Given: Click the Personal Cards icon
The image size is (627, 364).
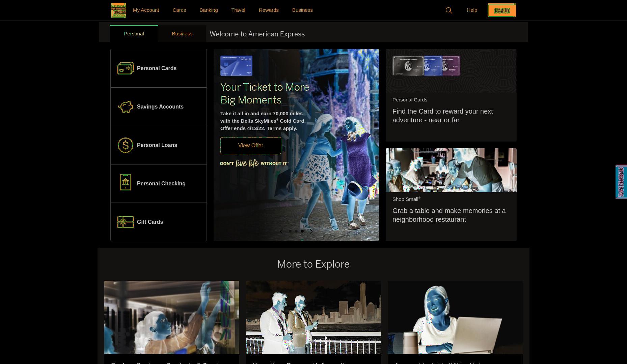Looking at the screenshot, I should click(126, 68).
